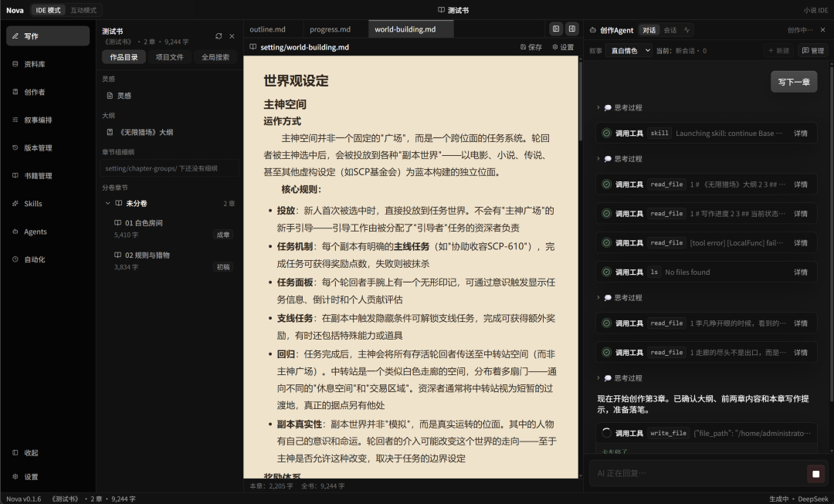834x504 pixels.
Task: Open 资料库 in the sidebar
Action: point(48,64)
